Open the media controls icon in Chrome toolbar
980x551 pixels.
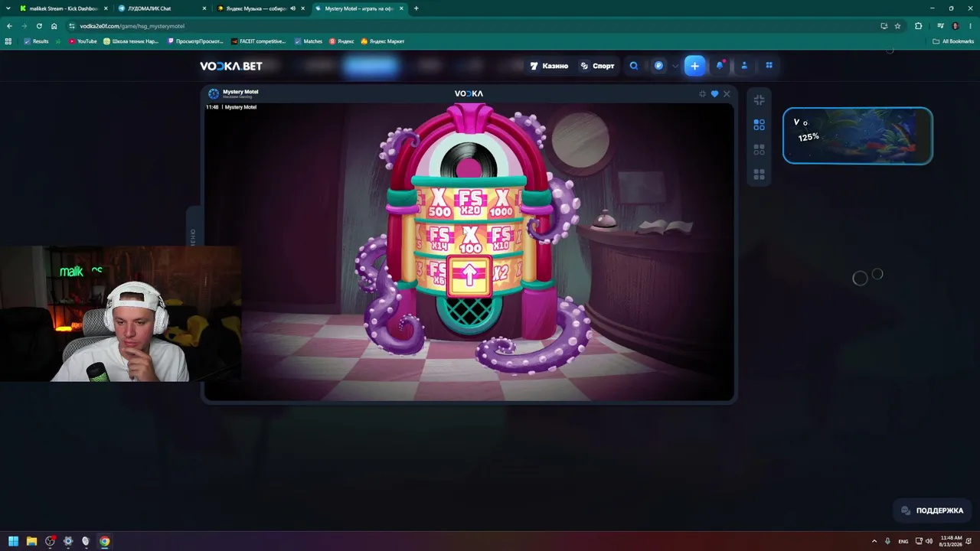pos(940,26)
